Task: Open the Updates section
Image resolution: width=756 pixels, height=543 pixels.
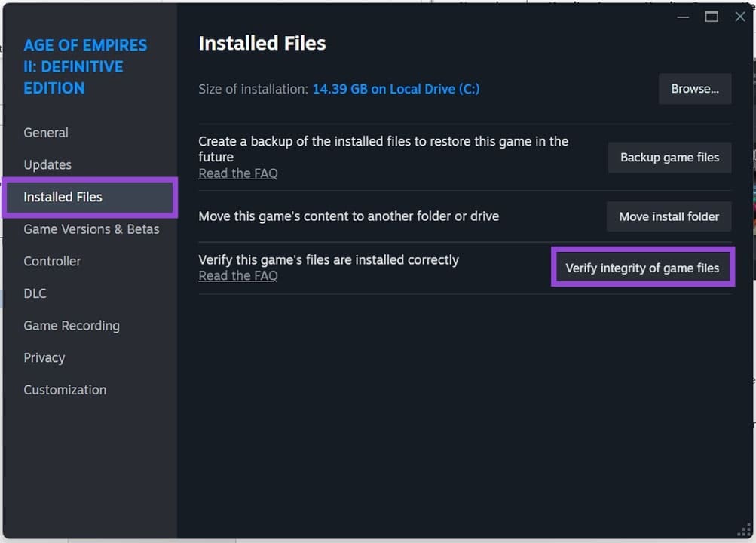Action: pos(47,164)
